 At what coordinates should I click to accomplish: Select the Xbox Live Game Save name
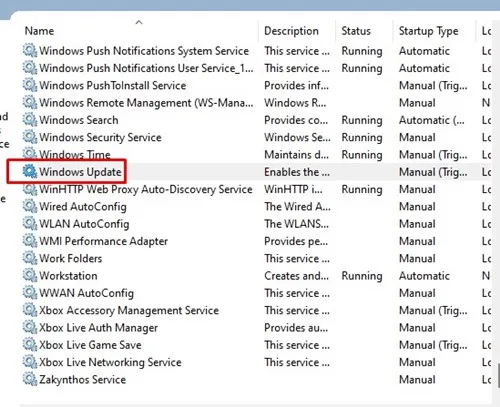[x=90, y=345]
